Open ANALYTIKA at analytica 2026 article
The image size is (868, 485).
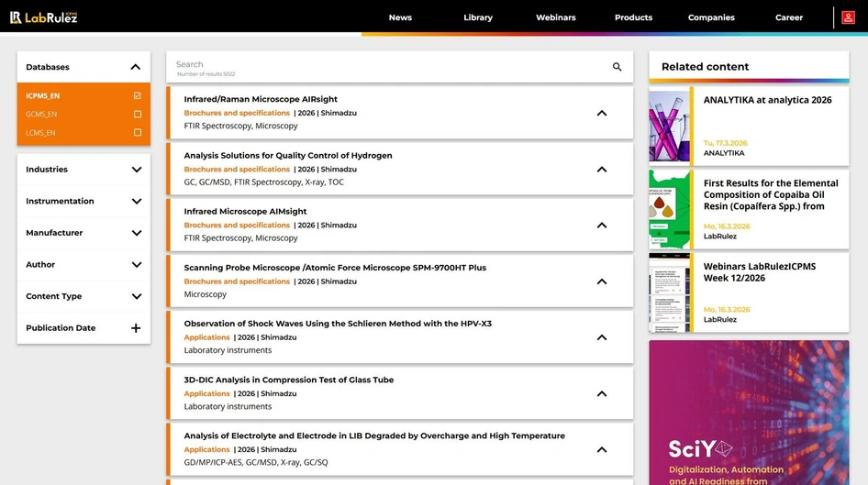(767, 100)
